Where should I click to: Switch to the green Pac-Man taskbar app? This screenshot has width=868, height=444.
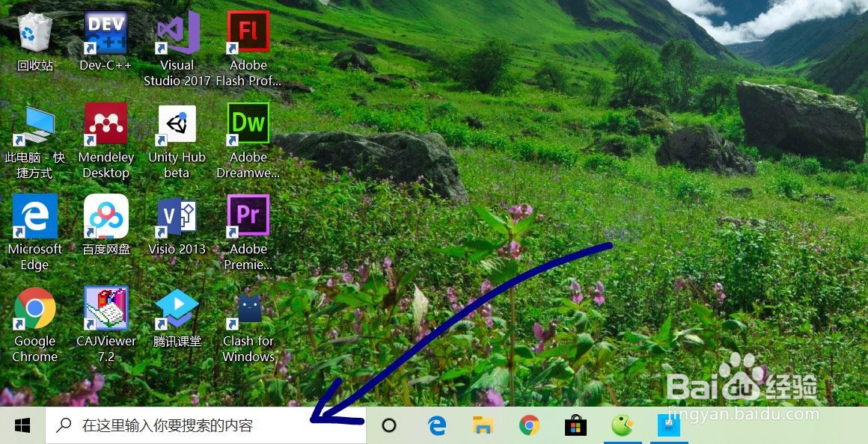[x=623, y=425]
